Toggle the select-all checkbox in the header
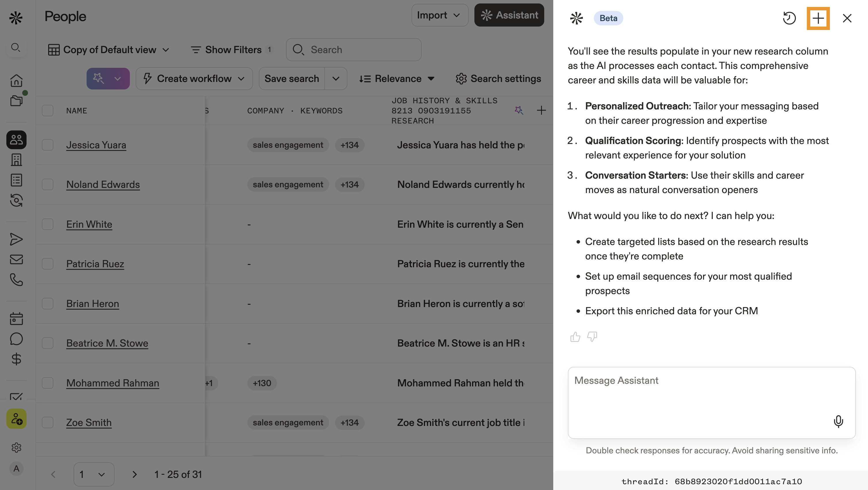The height and width of the screenshot is (490, 868). (x=48, y=111)
